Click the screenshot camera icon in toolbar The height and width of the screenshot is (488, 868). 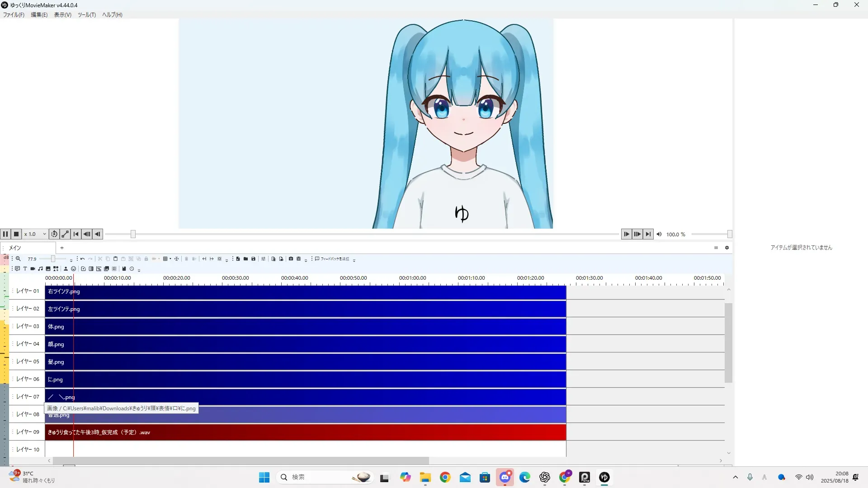pos(291,259)
